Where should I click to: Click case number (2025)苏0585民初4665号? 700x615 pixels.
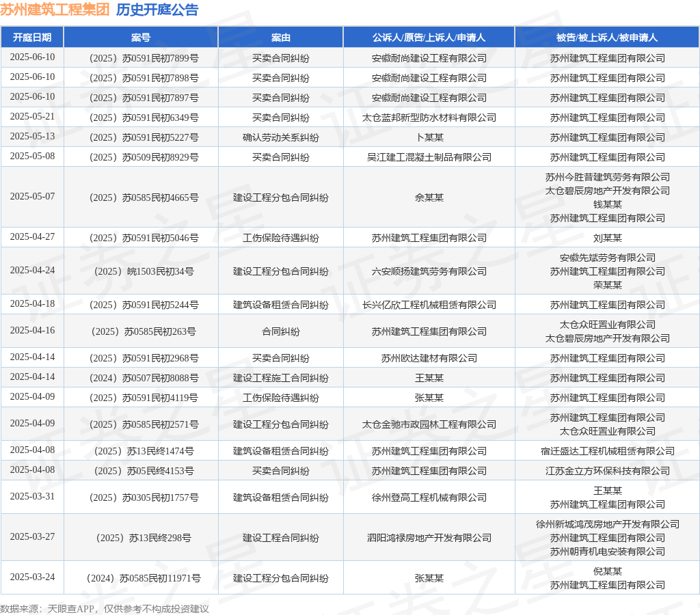coord(144,197)
